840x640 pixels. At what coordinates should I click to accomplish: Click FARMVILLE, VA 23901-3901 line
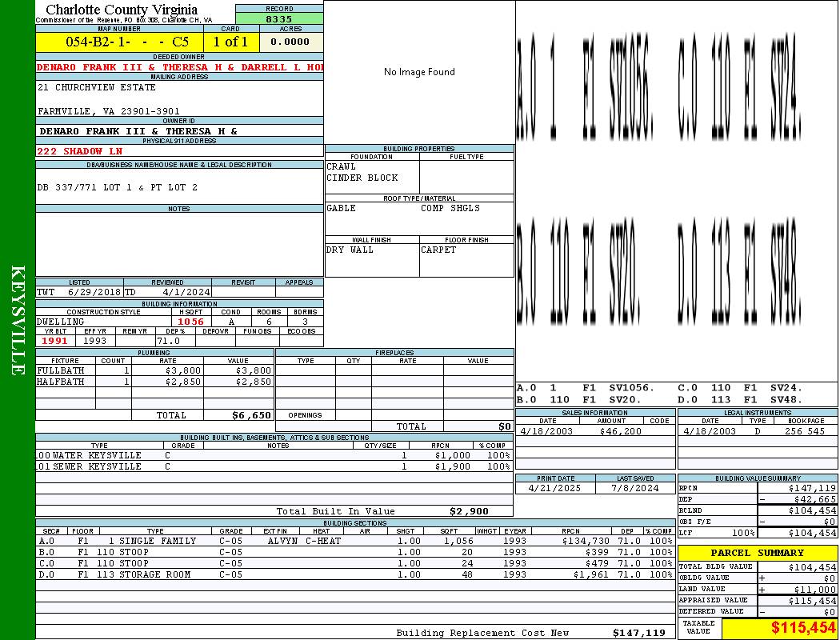108,111
